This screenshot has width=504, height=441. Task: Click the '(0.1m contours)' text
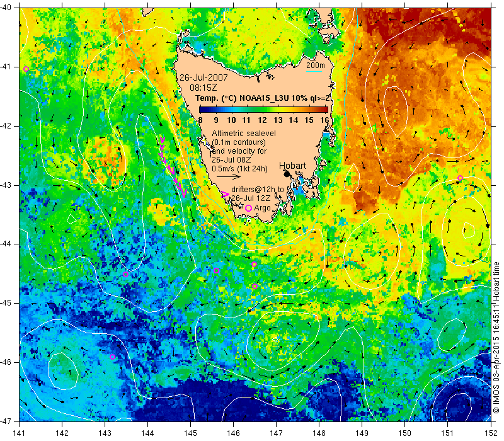coord(239,142)
